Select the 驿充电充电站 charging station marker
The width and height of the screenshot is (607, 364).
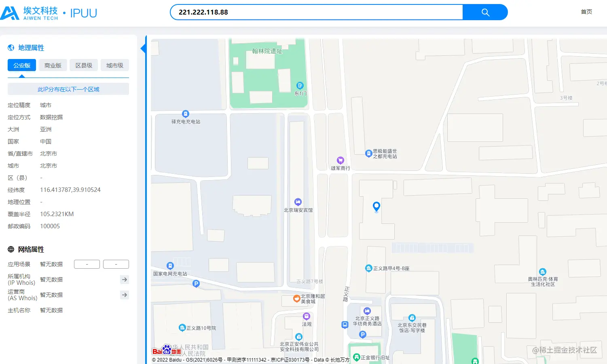click(186, 114)
